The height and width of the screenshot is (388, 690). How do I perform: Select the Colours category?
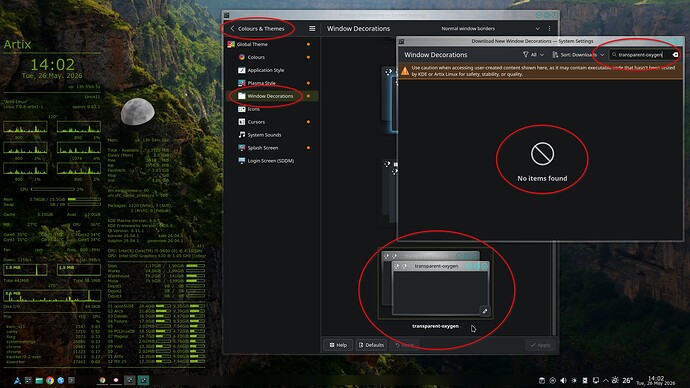(272, 57)
